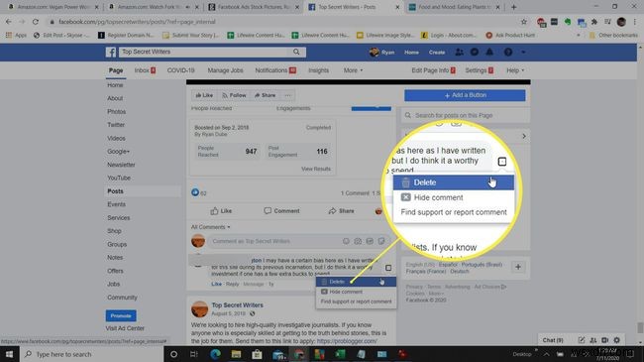Click the Follow button in the page bar

click(x=234, y=95)
